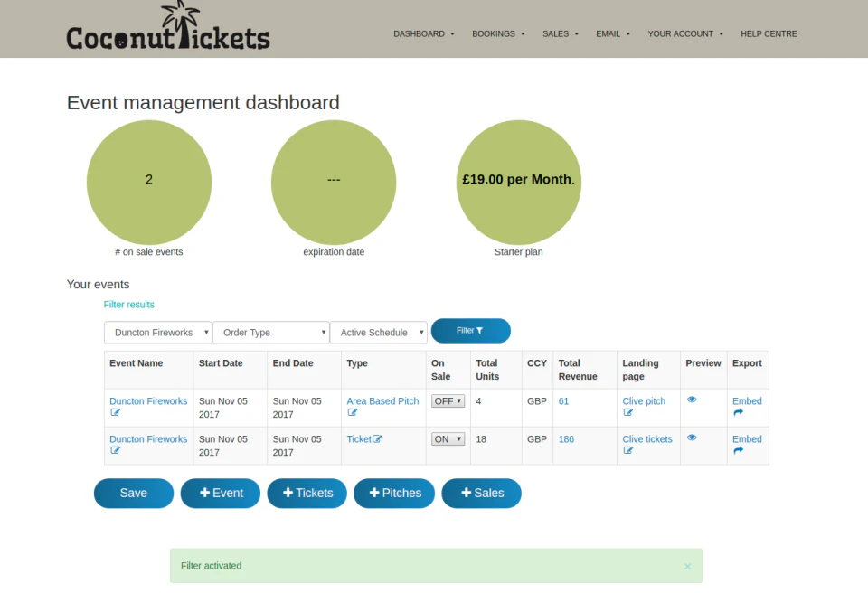Turn the Ticket row On Sale selector off
Image resolution: width=868 pixels, height=593 pixels.
tap(447, 438)
